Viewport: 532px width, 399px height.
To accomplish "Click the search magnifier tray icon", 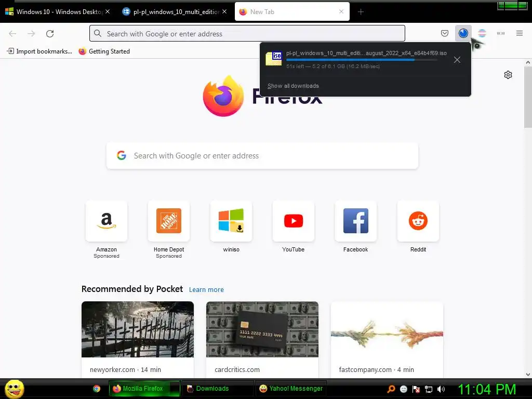I will (391, 389).
